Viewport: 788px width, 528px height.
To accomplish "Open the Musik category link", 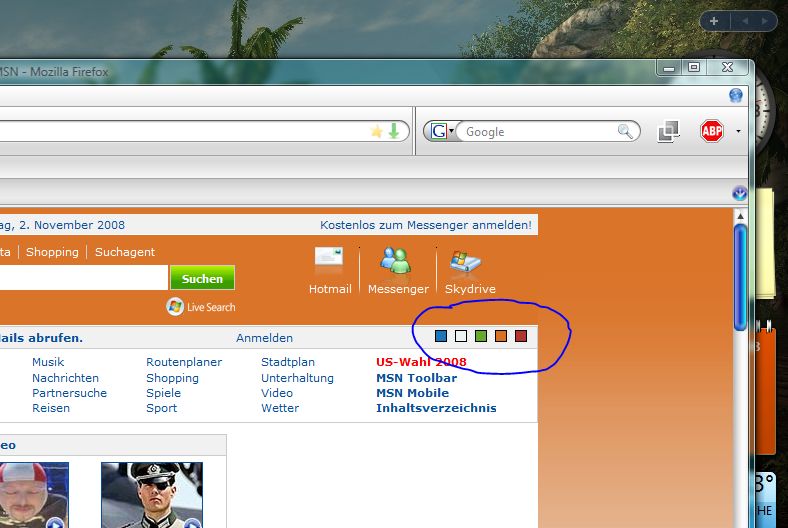I will click(x=48, y=362).
